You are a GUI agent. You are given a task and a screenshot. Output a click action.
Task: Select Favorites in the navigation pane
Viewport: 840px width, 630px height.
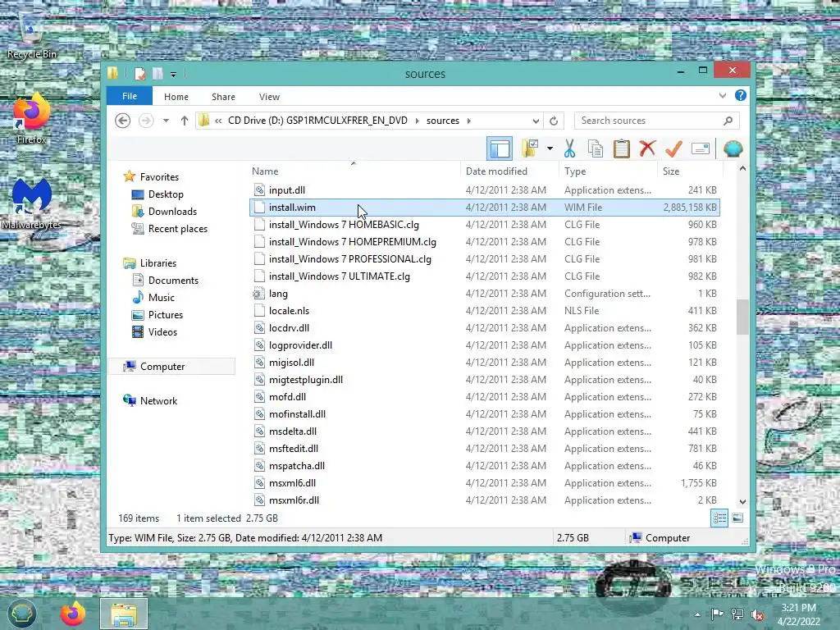(x=159, y=177)
